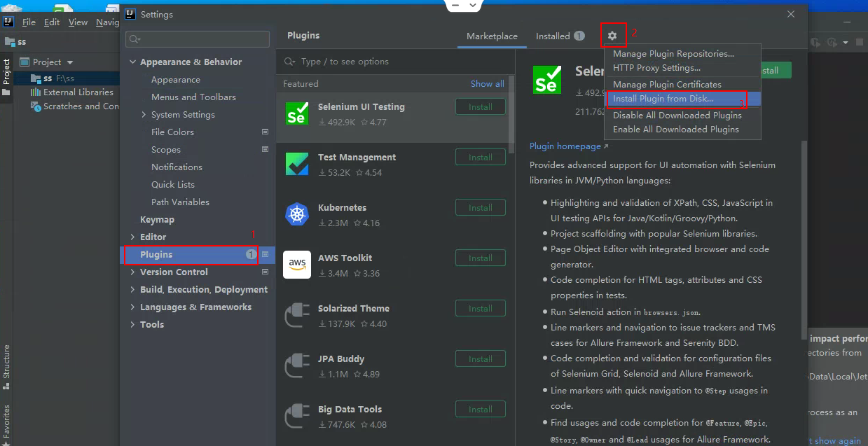Click the plugins gear settings icon
868x446 pixels.
pos(612,36)
